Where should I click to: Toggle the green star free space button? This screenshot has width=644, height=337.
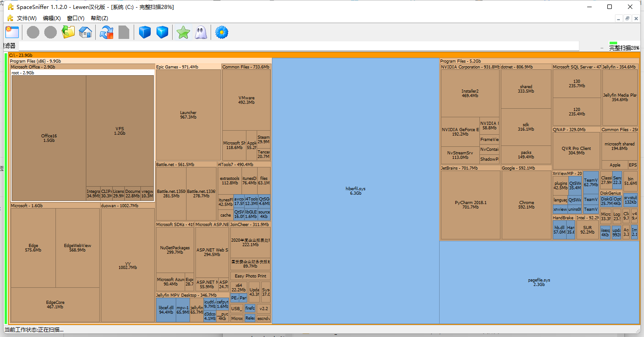[x=183, y=32]
